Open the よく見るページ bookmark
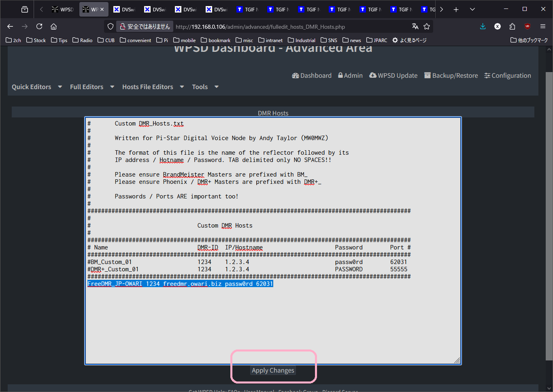This screenshot has width=553, height=392. click(x=409, y=40)
